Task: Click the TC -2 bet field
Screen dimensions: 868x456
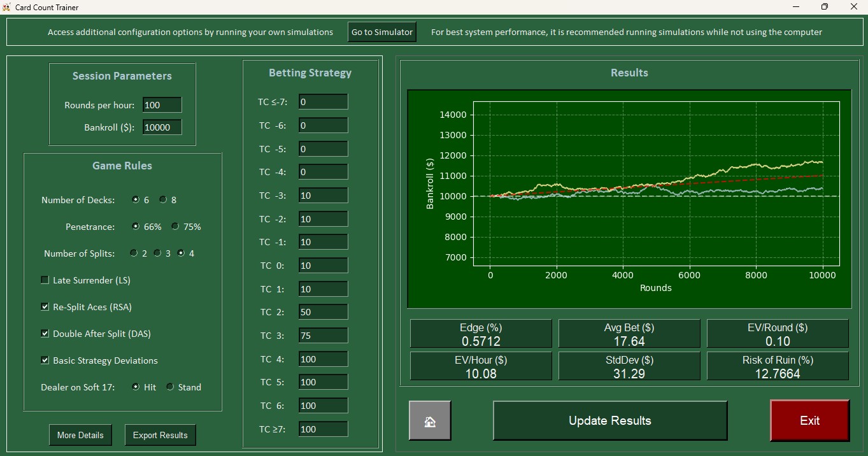Action: pyautogui.click(x=323, y=219)
